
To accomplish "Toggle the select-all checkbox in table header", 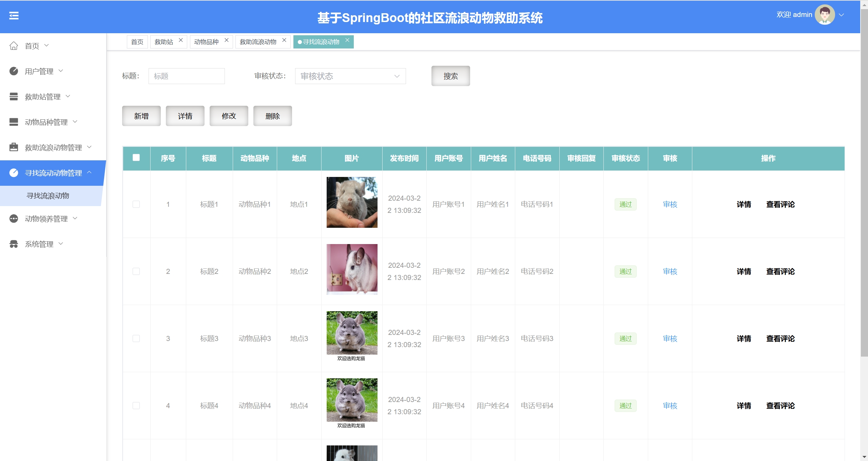I will point(136,158).
